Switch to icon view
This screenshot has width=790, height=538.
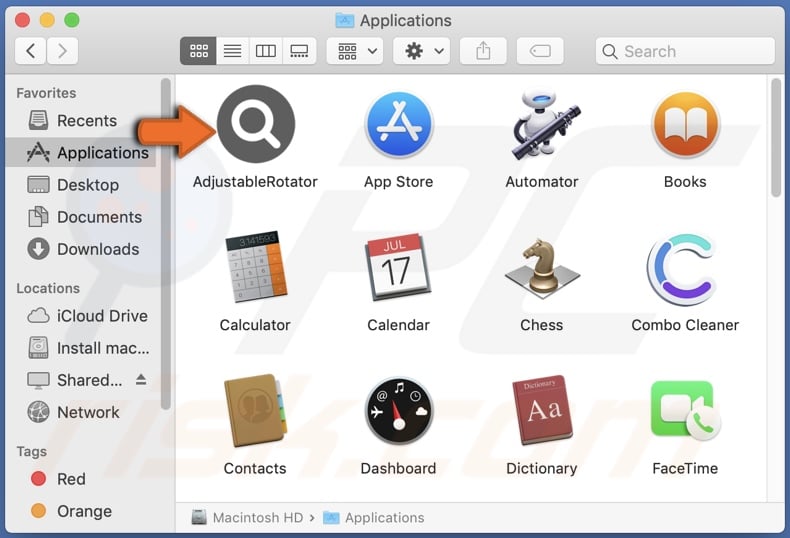199,51
